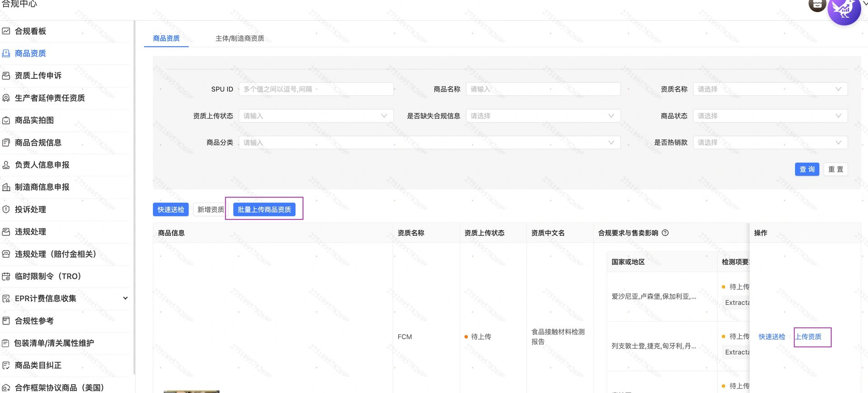This screenshot has width=868, height=393.
Task: Open the 商品状态 dropdown
Action: pos(770,116)
